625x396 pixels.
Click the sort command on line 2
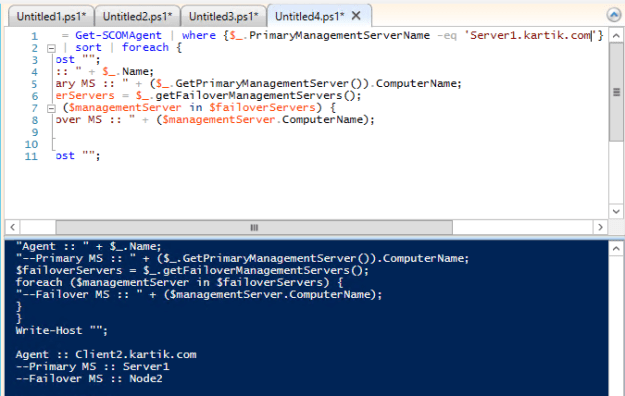coord(88,47)
